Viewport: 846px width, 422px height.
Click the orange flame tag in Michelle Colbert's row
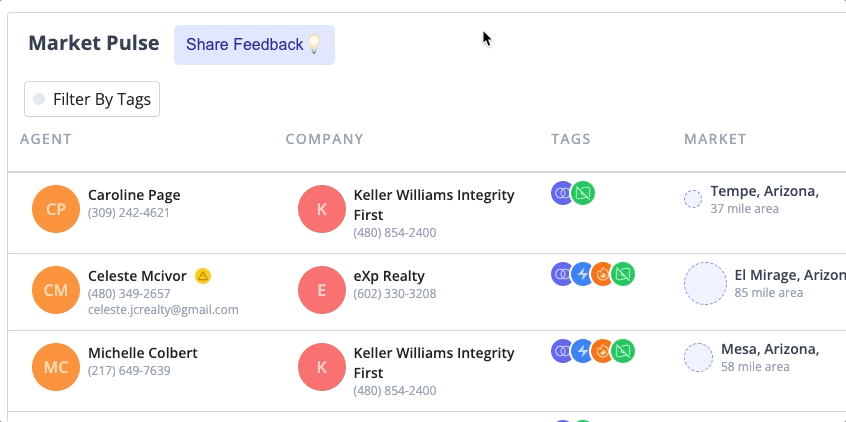pos(603,351)
